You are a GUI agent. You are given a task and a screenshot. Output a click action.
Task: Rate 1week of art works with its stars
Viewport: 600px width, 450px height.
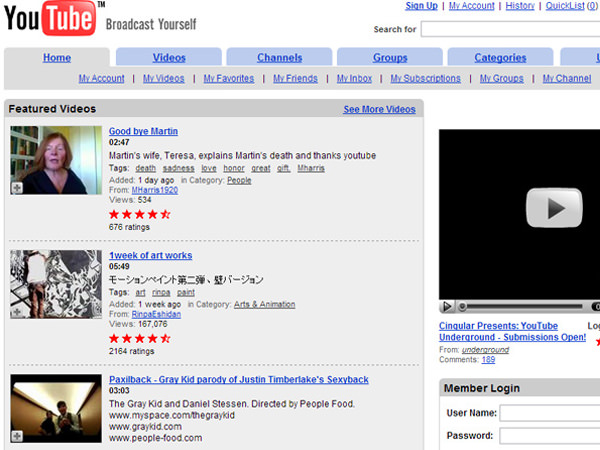(140, 338)
